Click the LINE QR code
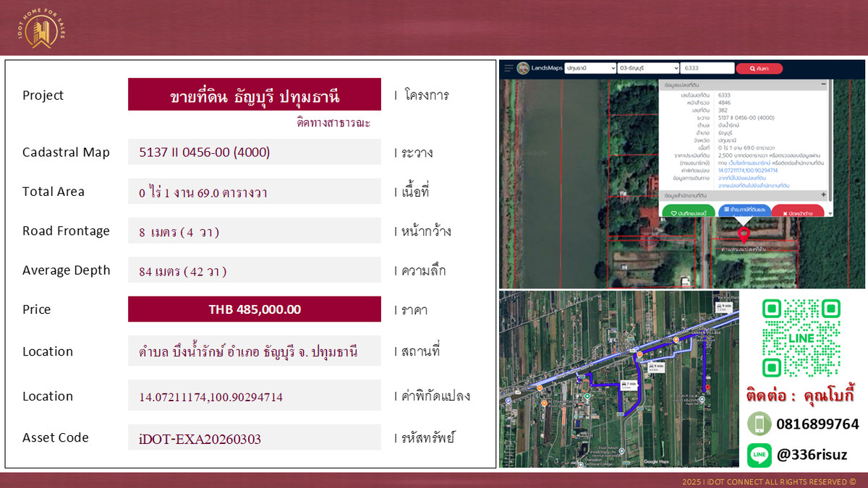This screenshot has height=488, width=868. pos(801,338)
